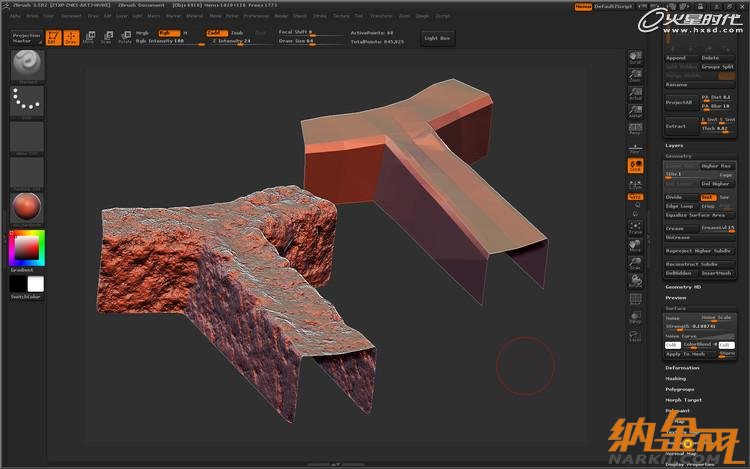The image size is (750, 469).
Task: Expand the Polygroups subpalette
Action: click(680, 389)
